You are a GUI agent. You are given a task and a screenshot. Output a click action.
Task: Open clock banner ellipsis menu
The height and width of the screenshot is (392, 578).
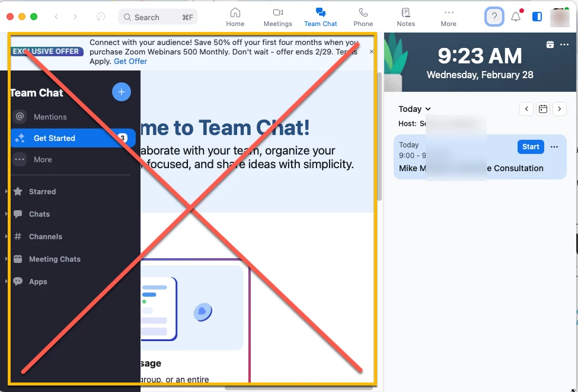(564, 44)
